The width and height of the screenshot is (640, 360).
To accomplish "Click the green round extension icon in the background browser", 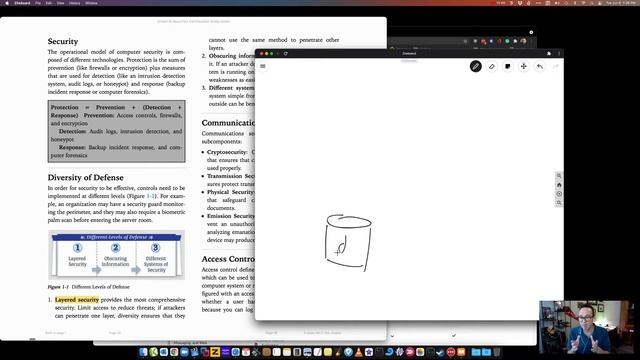I will pyautogui.click(x=507, y=41).
